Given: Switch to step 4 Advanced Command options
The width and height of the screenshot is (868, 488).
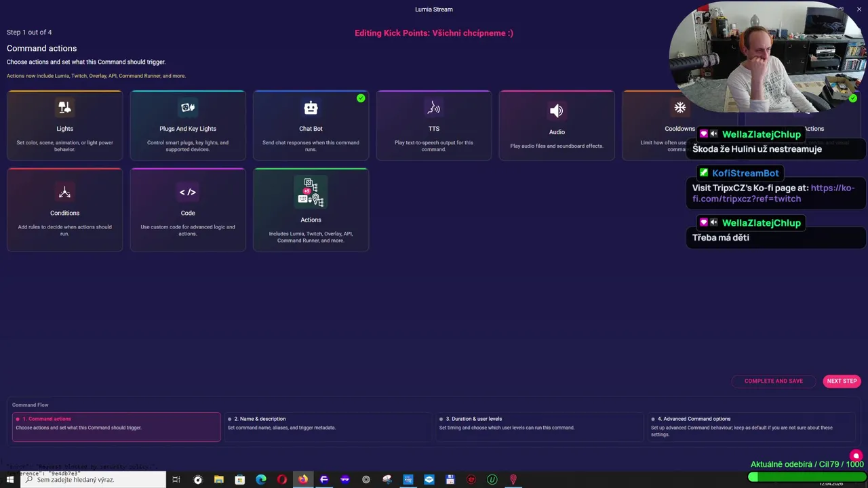Looking at the screenshot, I should 751,426.
